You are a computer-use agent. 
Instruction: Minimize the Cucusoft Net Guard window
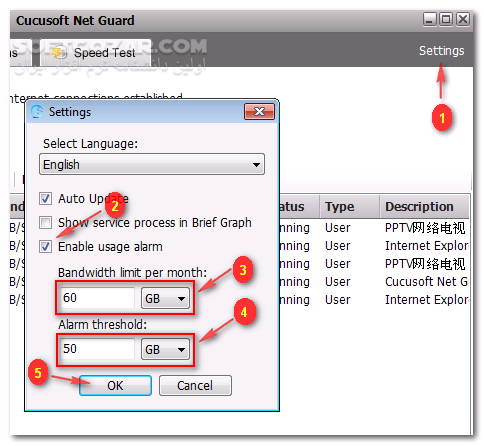[430, 19]
